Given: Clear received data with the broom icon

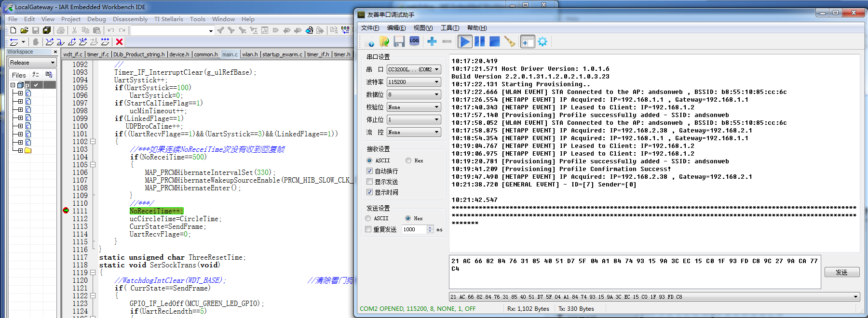Looking at the screenshot, I should (x=510, y=42).
